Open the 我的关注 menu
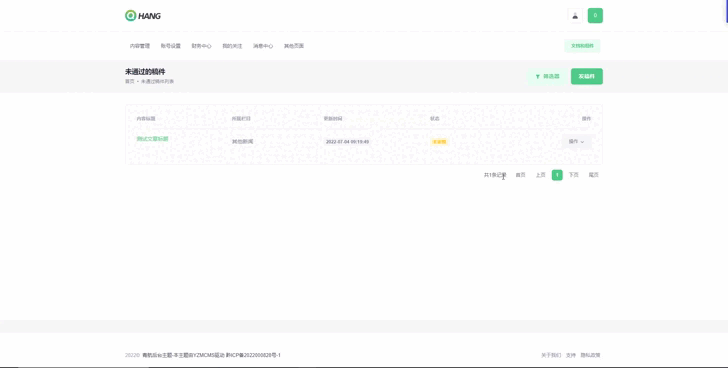The width and height of the screenshot is (728, 368). pos(232,46)
